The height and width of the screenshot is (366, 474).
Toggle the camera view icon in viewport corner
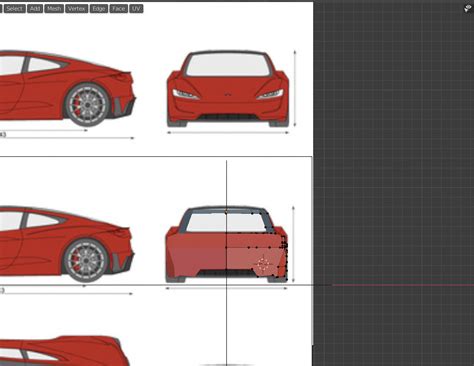[468, 8]
